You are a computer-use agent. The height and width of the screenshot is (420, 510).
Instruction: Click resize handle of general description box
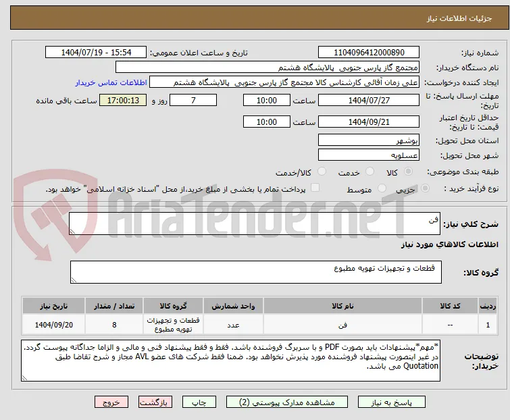pos(72,232)
